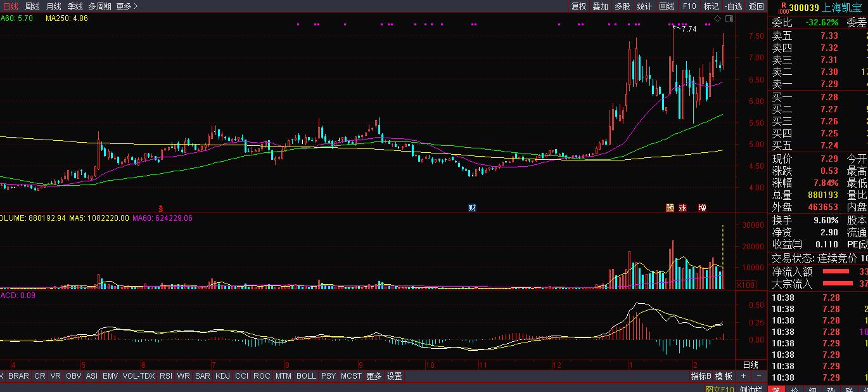Click the 返回 back button
Viewport: 868px width, 392px height.
tap(756, 6)
